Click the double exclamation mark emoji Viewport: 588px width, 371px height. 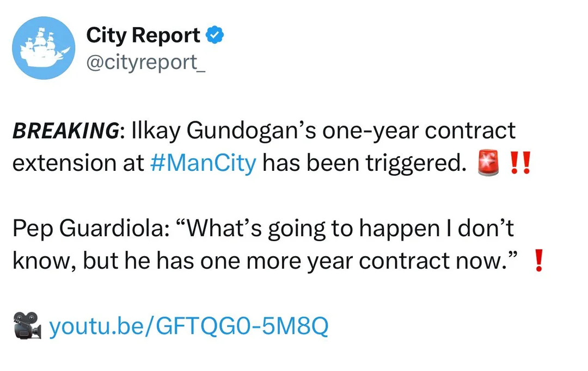[521, 163]
